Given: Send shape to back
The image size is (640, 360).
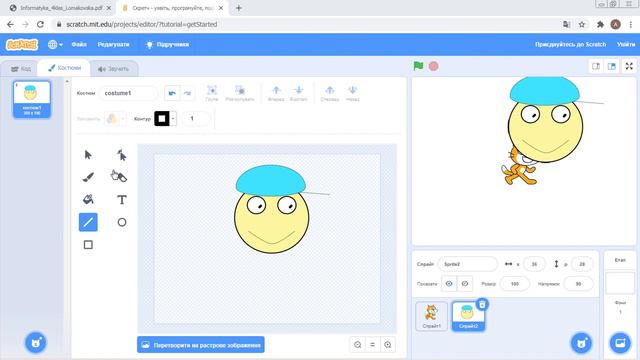Looking at the screenshot, I should tap(352, 93).
